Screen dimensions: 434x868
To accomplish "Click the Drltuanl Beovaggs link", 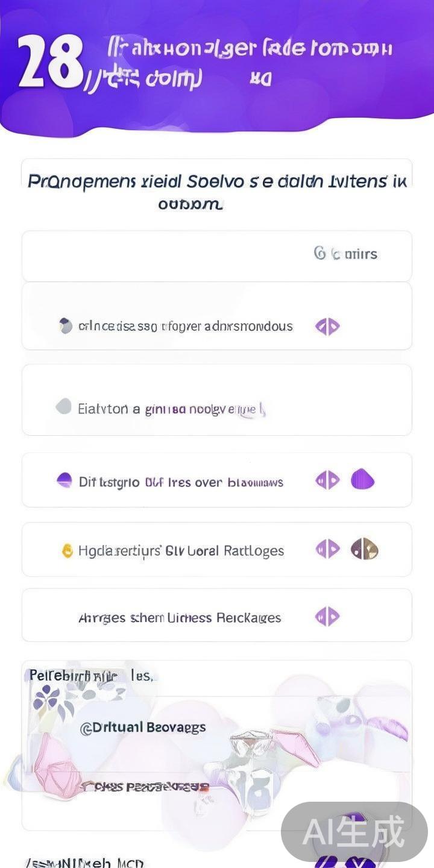I will point(143,728).
